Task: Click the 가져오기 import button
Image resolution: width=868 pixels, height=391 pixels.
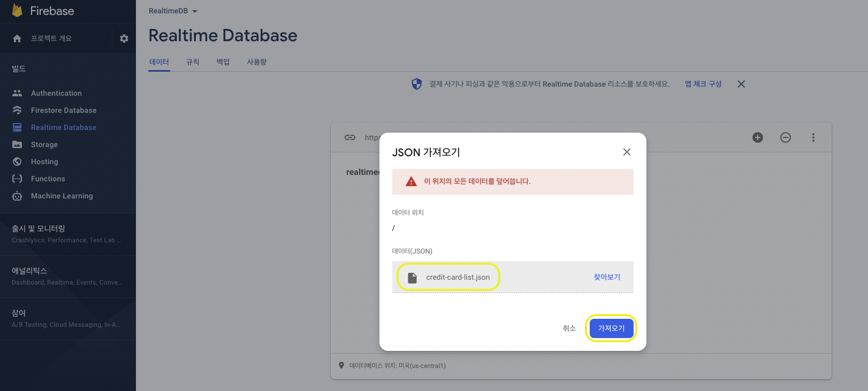Action: point(611,328)
